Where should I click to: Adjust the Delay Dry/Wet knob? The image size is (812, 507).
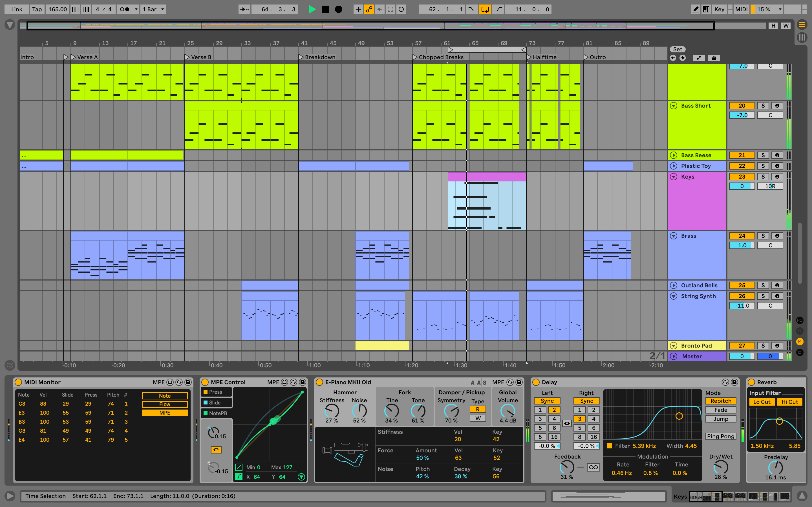click(720, 467)
